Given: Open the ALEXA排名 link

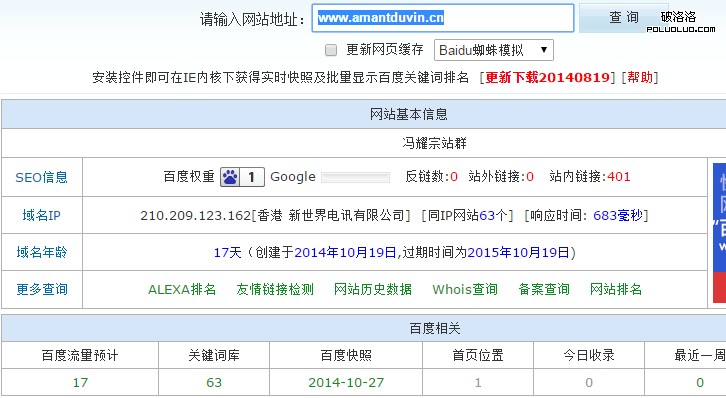Looking at the screenshot, I should 182,290.
